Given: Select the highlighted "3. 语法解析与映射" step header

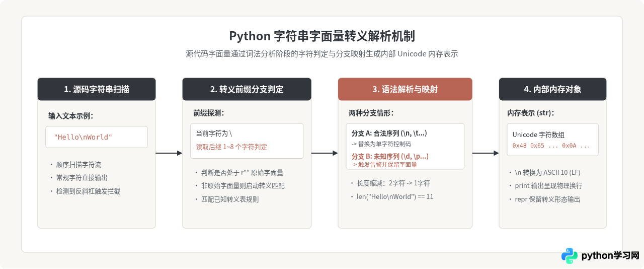Looking at the screenshot, I should (405, 89).
